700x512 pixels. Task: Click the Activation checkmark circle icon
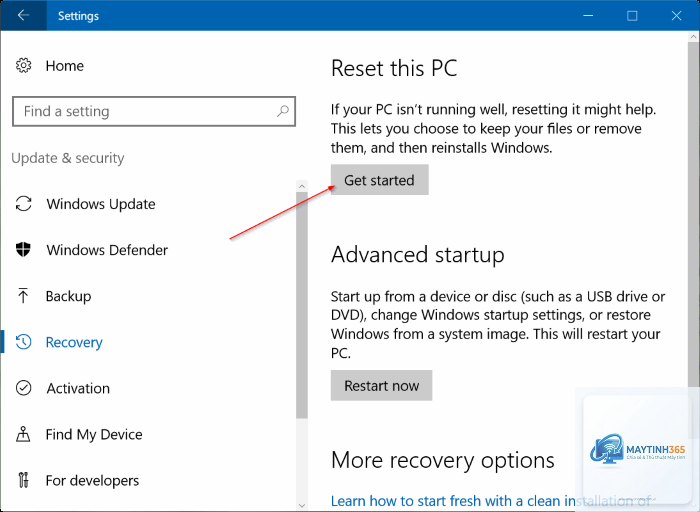(x=23, y=388)
